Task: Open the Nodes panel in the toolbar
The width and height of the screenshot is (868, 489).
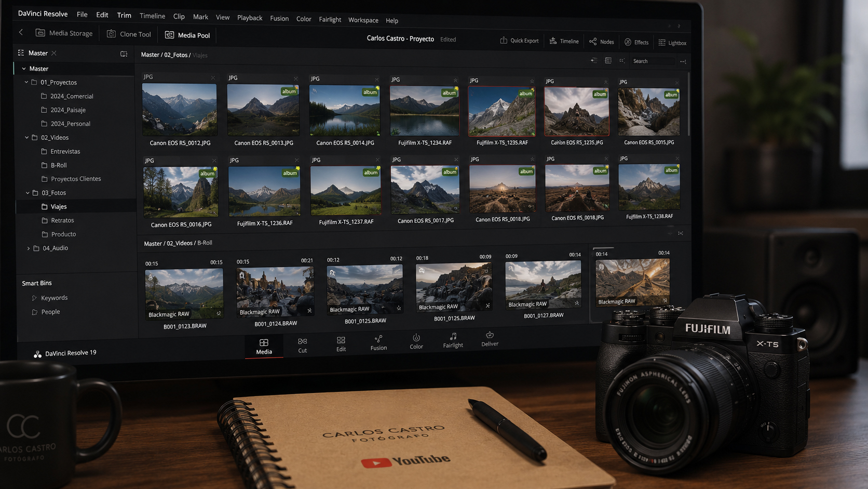Action: tap(602, 42)
